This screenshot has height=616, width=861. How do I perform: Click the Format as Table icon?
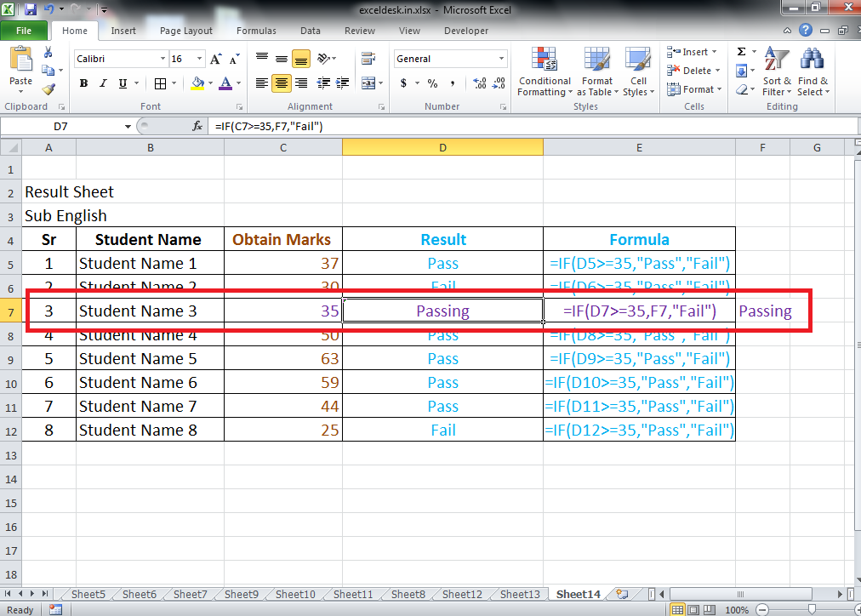click(597, 72)
